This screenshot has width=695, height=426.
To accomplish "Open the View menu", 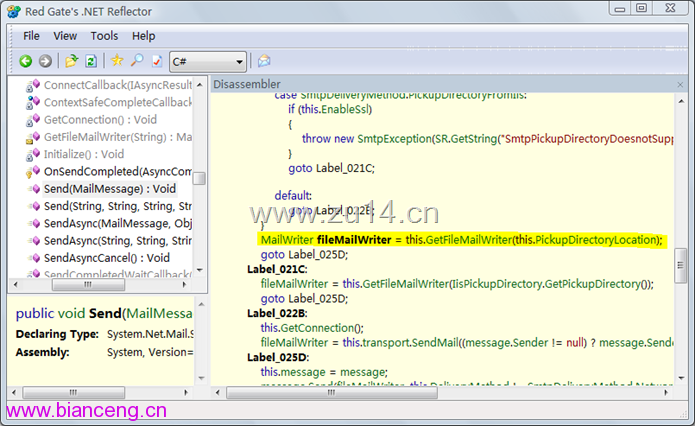I will point(65,36).
